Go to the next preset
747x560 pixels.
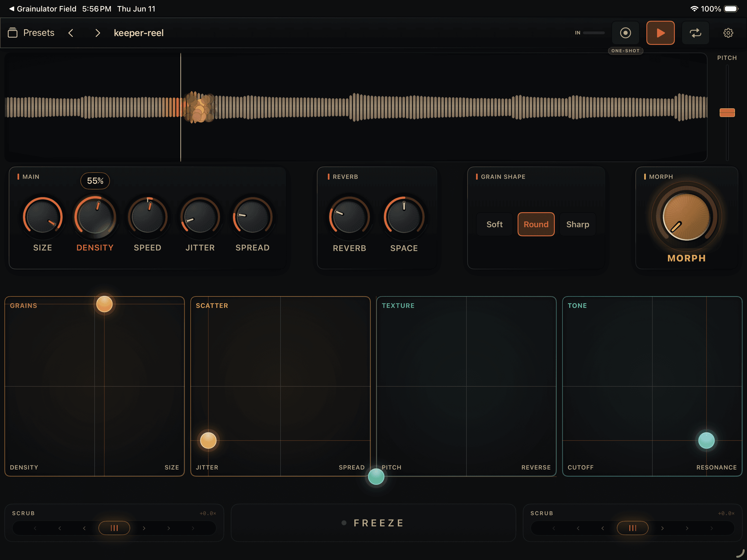(x=98, y=33)
